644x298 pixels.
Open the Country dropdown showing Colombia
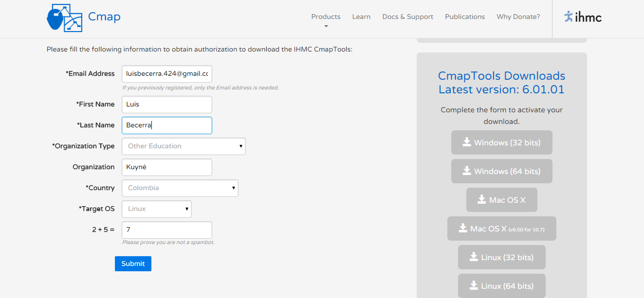click(x=180, y=188)
